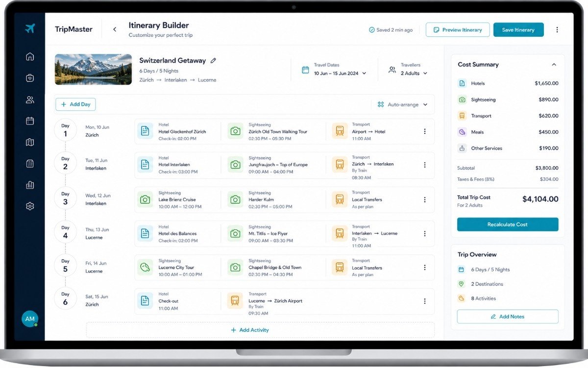Select the Day 2 timeline marker
Image resolution: width=588 pixels, height=368 pixels.
65,164
